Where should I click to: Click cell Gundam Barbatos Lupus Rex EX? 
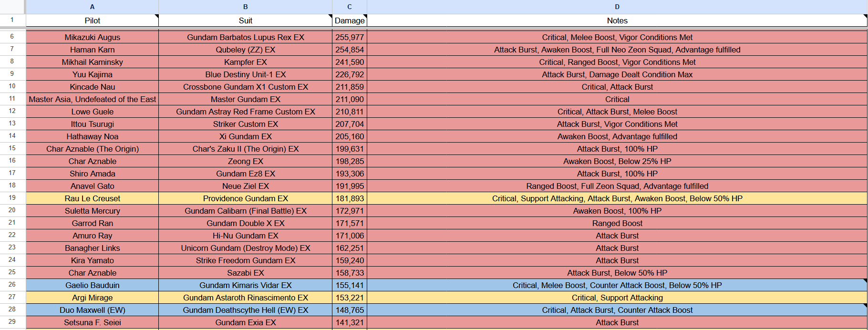(x=245, y=37)
